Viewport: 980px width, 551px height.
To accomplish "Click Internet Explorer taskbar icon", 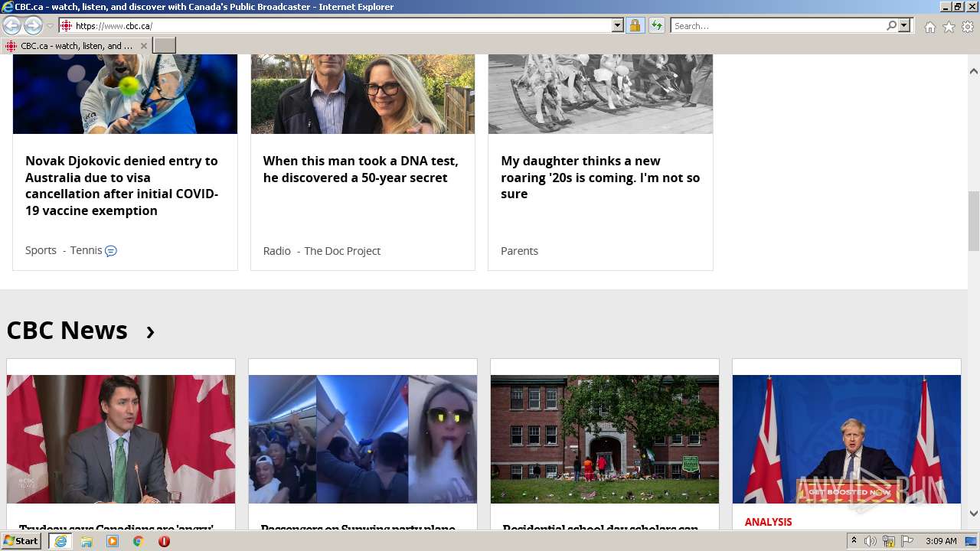I will [60, 541].
